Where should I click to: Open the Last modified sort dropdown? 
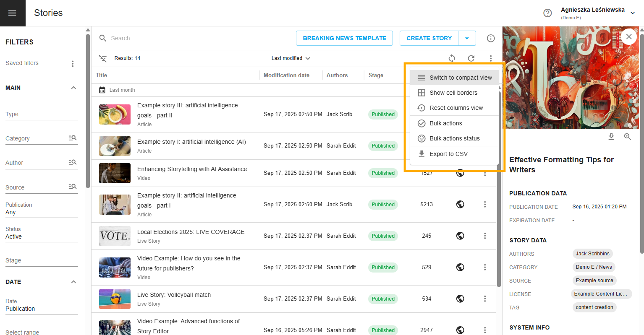pyautogui.click(x=291, y=58)
